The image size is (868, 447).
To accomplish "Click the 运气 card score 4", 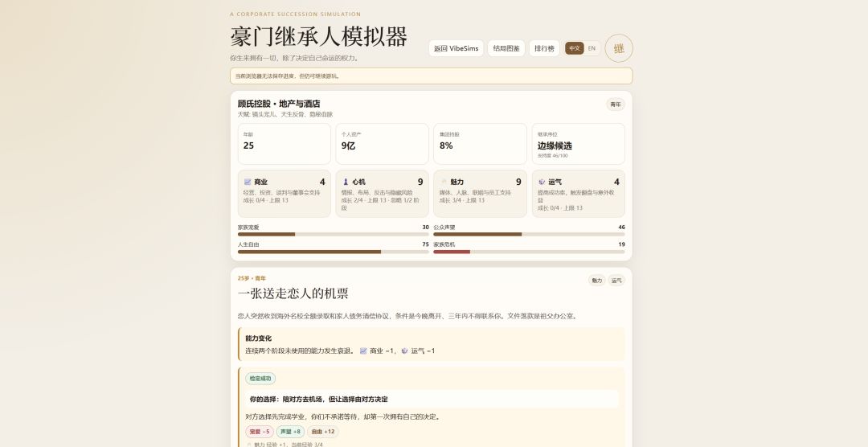I will [616, 182].
